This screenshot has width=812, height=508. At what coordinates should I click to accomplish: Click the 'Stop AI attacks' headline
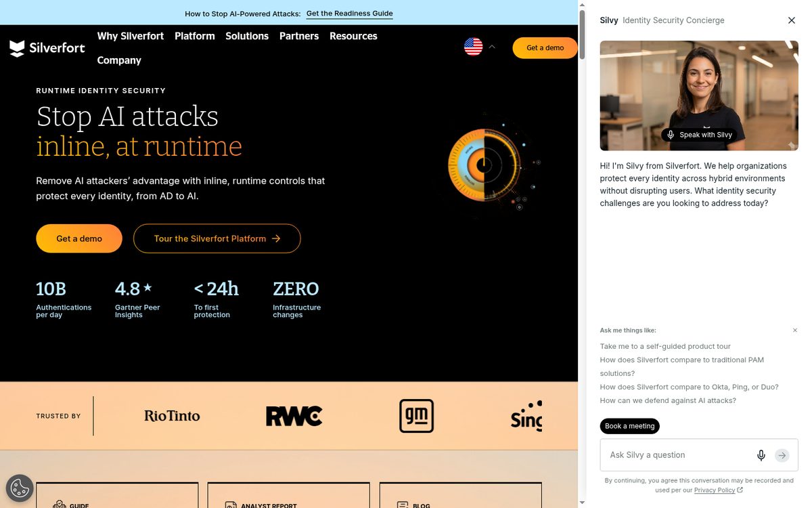click(x=127, y=117)
